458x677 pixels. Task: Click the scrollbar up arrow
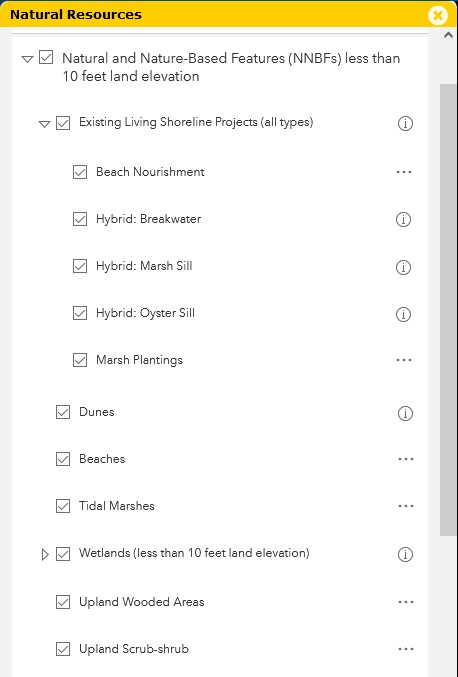pyautogui.click(x=448, y=35)
